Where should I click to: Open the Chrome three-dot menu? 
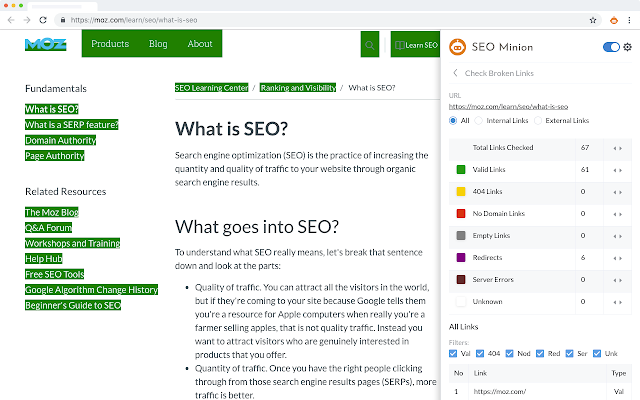point(626,19)
